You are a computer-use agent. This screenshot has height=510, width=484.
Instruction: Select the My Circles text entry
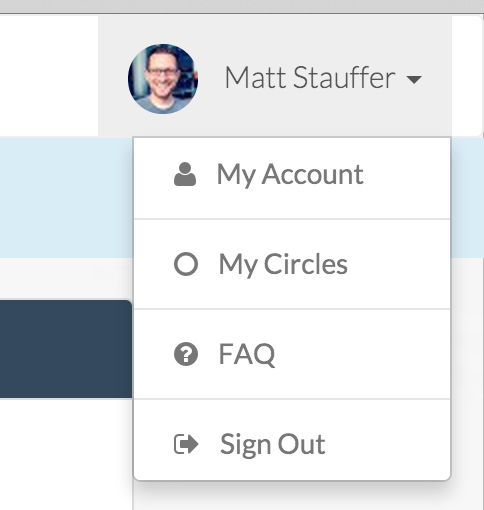(x=283, y=264)
